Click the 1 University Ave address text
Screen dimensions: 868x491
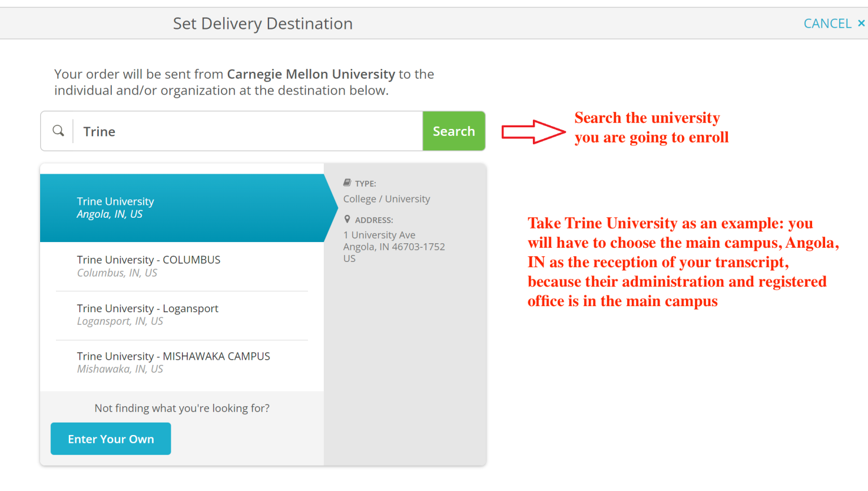[379, 234]
